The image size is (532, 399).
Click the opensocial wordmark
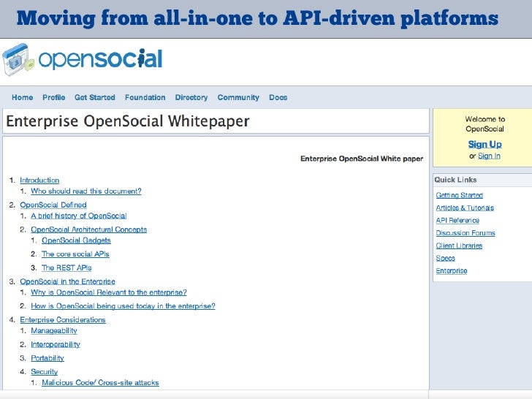pyautogui.click(x=100, y=59)
